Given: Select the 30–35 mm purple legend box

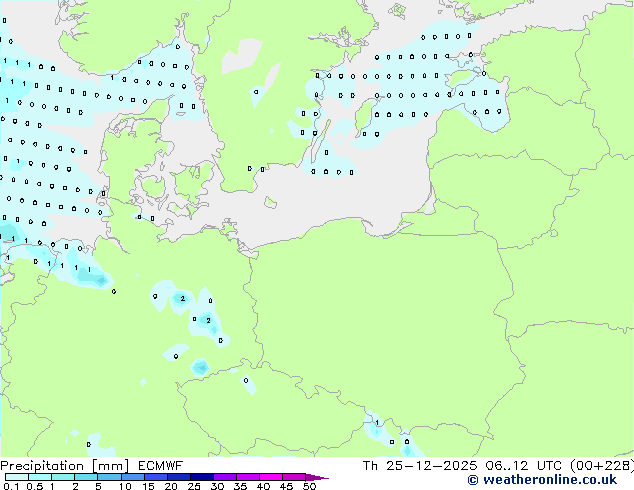Looking at the screenshot, I should point(225,477).
